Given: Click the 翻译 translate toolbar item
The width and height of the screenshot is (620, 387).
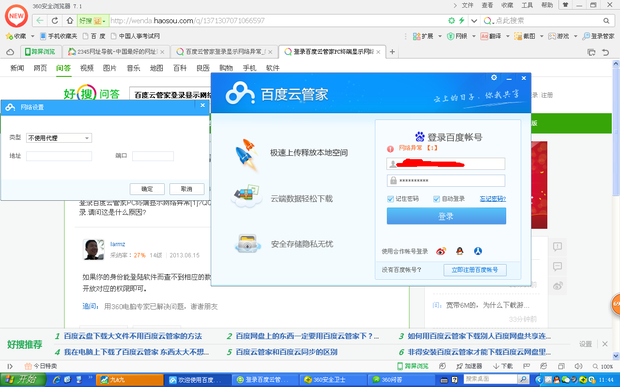Looking at the screenshot, I should (491, 36).
